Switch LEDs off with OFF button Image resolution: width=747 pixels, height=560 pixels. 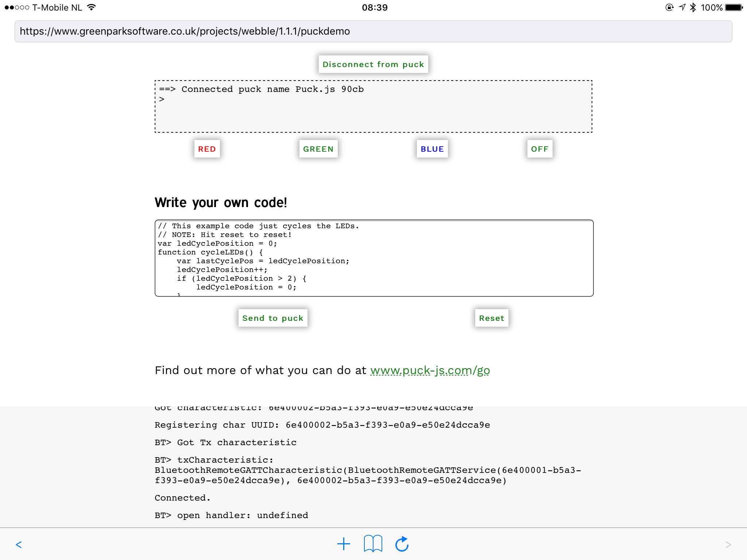(540, 149)
